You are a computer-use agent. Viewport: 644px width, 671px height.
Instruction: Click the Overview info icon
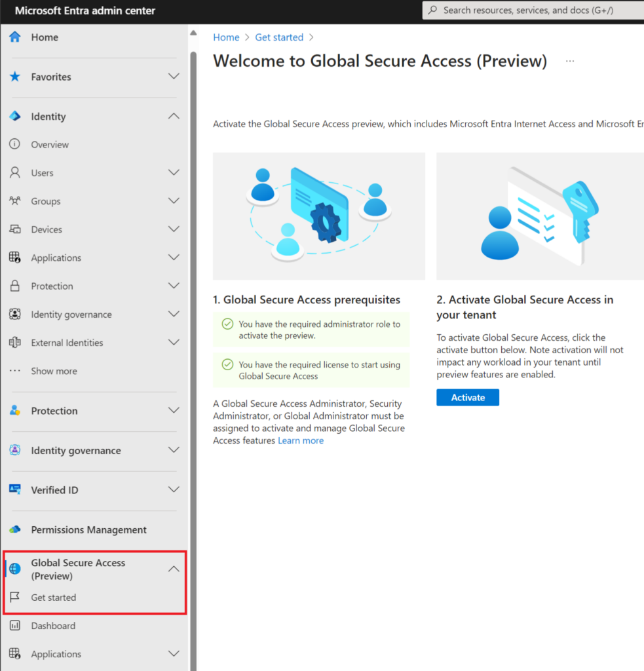point(15,144)
